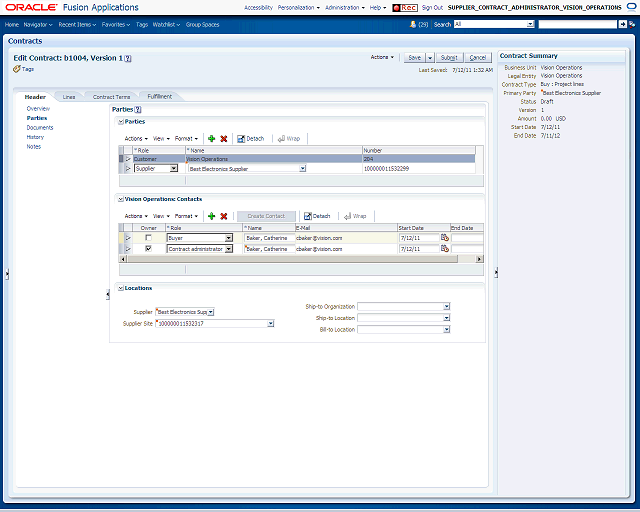Screen dimensions: 640x512
Task: Collapse the Locations section
Action: (x=121, y=288)
